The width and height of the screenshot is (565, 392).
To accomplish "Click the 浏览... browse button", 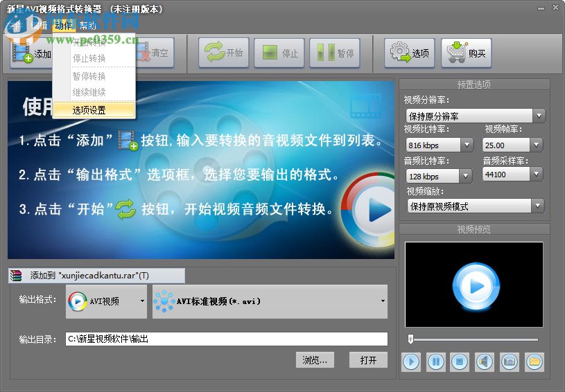I will coord(315,360).
